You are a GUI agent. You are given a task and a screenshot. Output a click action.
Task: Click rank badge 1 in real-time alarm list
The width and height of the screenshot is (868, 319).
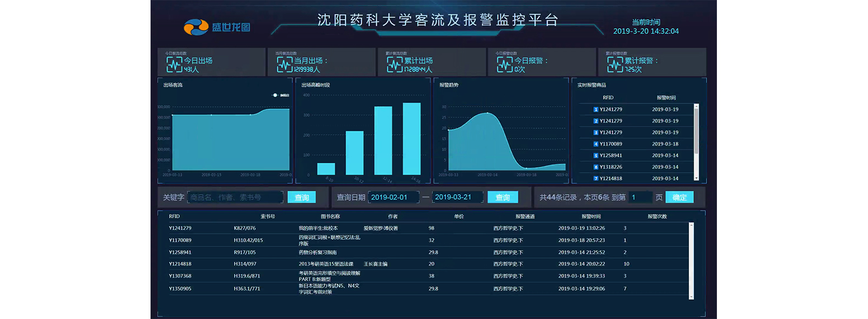click(596, 109)
